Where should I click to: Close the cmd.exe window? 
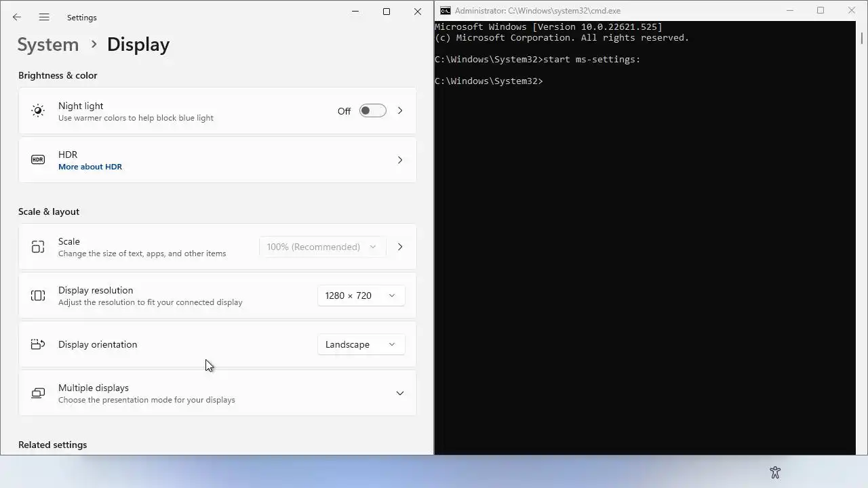point(852,11)
